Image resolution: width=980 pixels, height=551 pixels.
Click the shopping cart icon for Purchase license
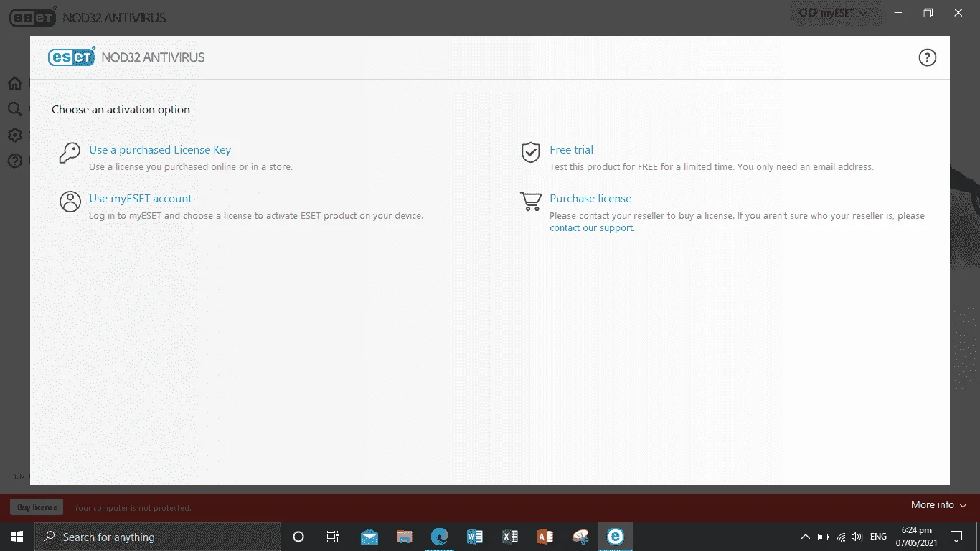pos(530,202)
